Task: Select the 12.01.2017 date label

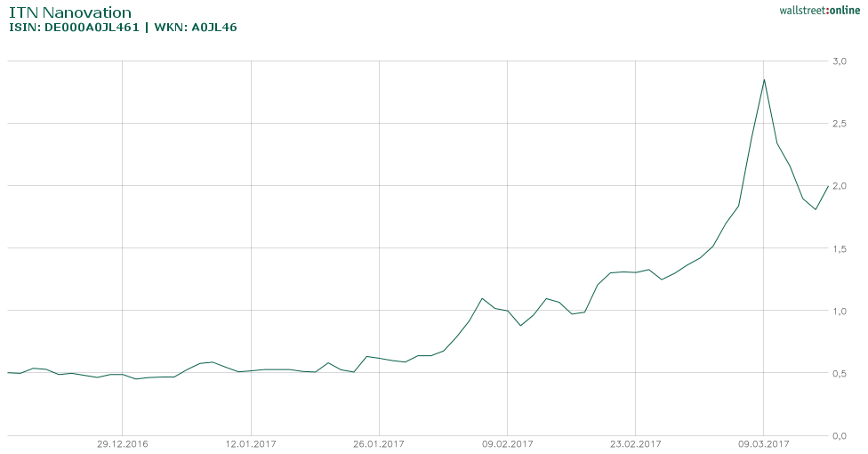Action: [x=251, y=443]
